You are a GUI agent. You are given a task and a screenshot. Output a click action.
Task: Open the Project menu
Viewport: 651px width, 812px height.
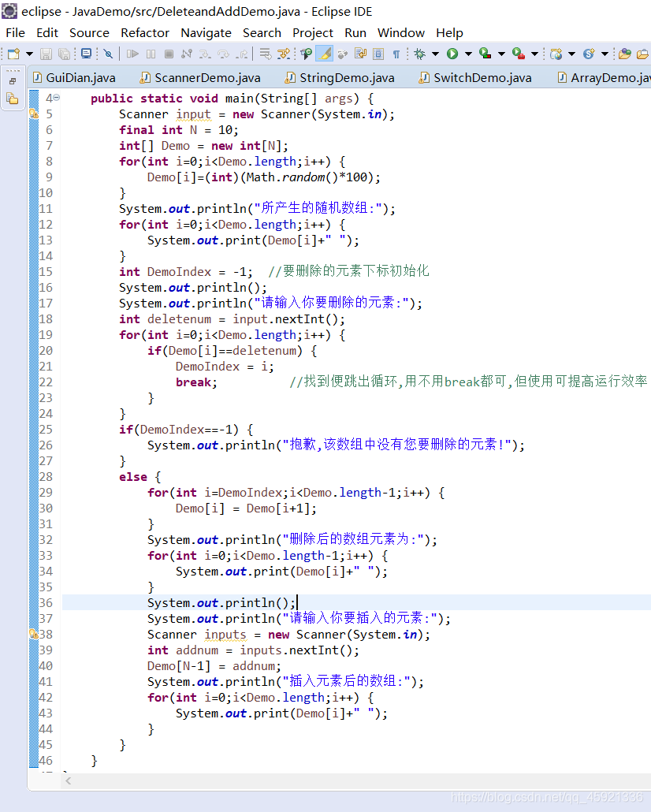[313, 32]
